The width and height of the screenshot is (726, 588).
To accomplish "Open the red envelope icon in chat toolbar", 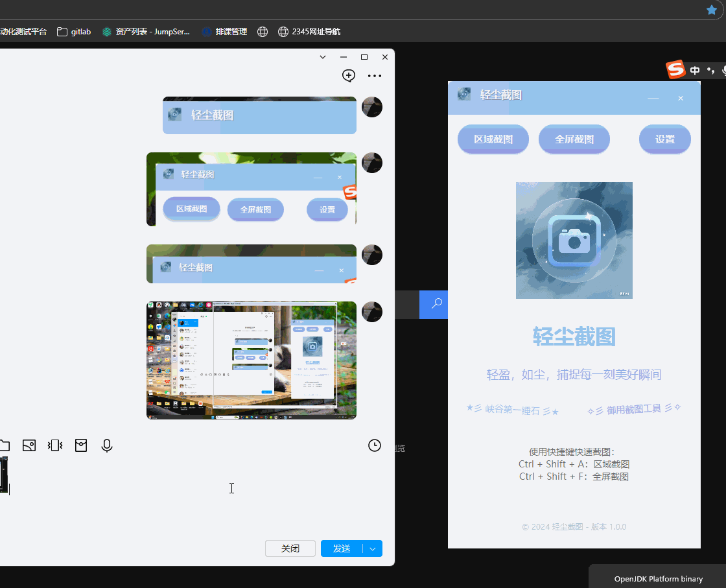I will (x=81, y=445).
